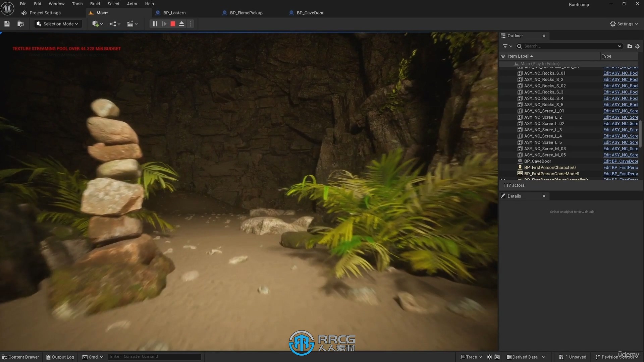Open the Edit menu
The image size is (644, 362).
tap(38, 4)
